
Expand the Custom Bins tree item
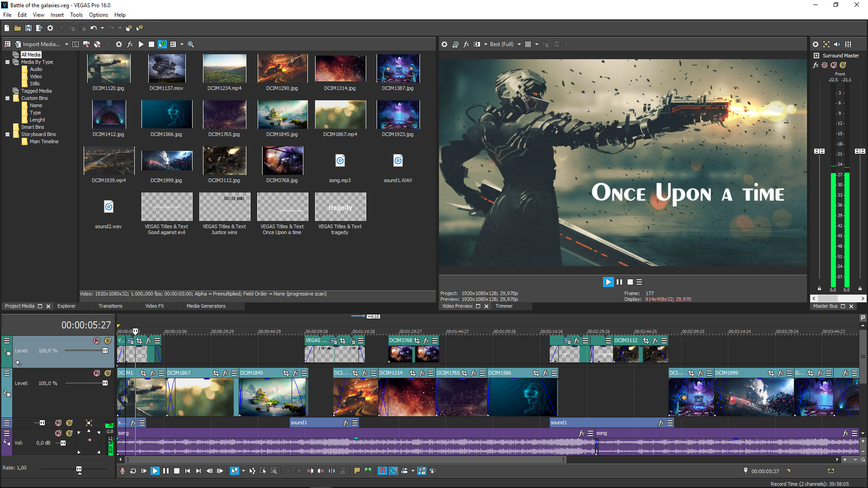[7, 98]
